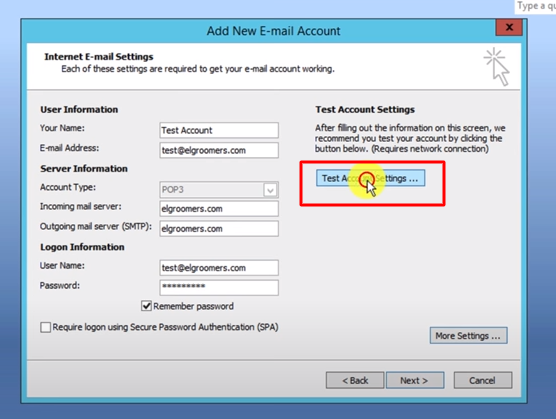Click the Test Account Settings button

[371, 178]
